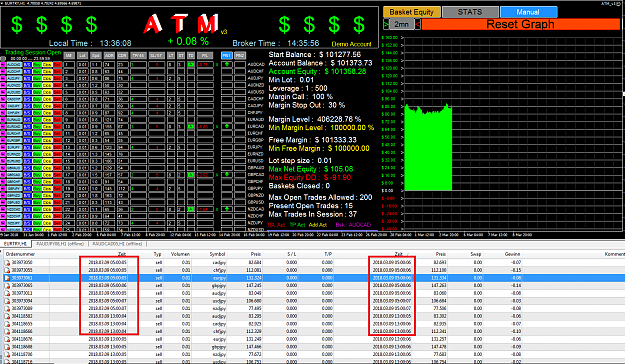Click the cyan GBPCAD symbol button
The image size is (625, 364).
(14, 175)
